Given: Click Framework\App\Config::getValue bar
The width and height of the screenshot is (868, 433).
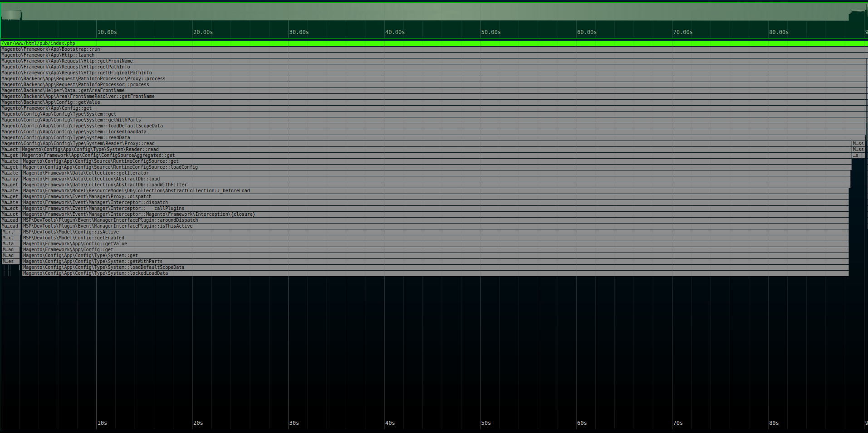Looking at the screenshot, I should pyautogui.click(x=436, y=244).
